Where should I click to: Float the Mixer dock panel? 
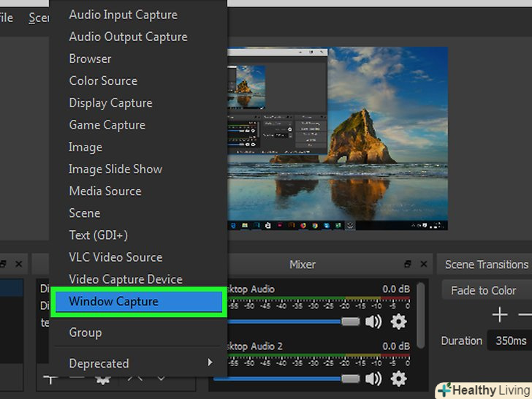pos(408,264)
